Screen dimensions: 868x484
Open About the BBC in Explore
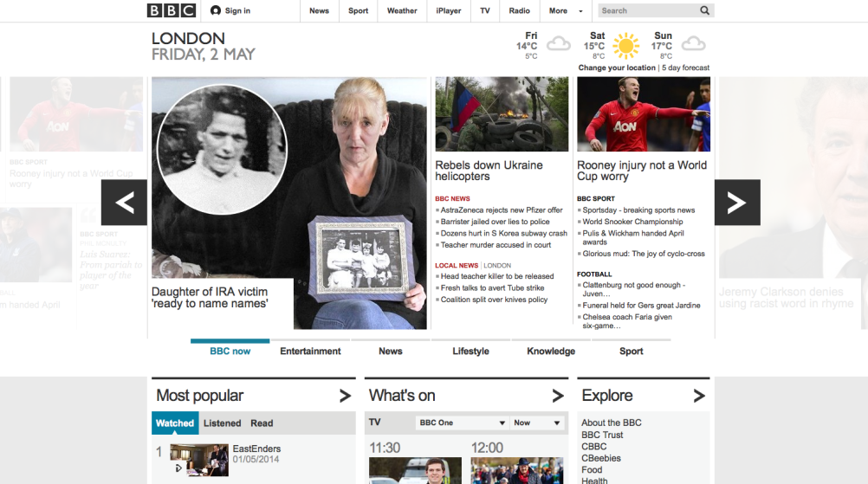click(x=611, y=423)
